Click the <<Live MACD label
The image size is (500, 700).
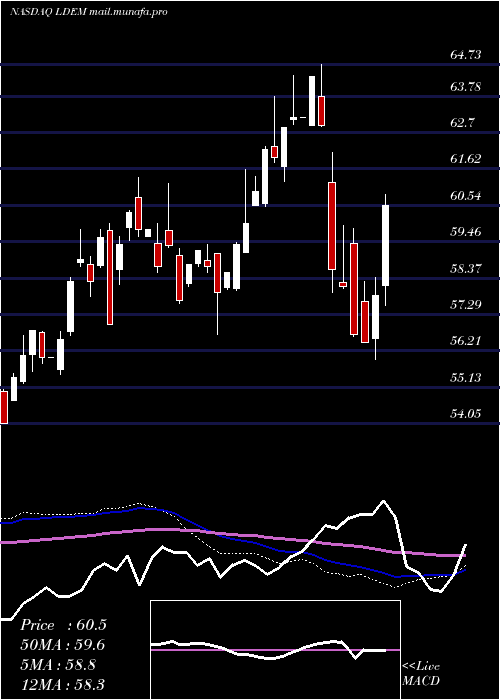point(421,674)
